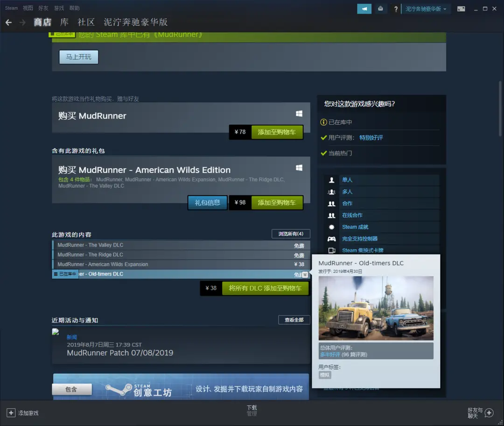The height and width of the screenshot is (426, 504).
Task: Go forward with the right arrow
Action: [x=22, y=22]
